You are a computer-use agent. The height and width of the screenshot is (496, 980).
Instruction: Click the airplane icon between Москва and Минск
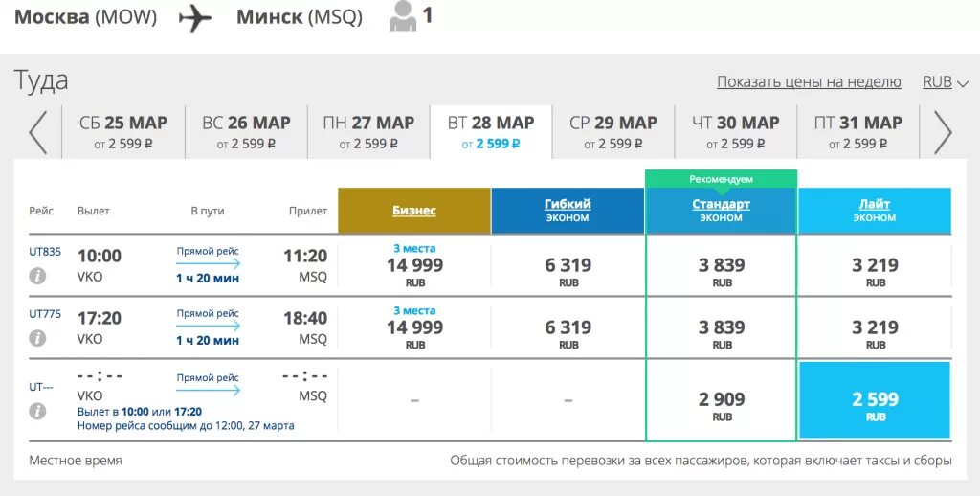tap(195, 18)
